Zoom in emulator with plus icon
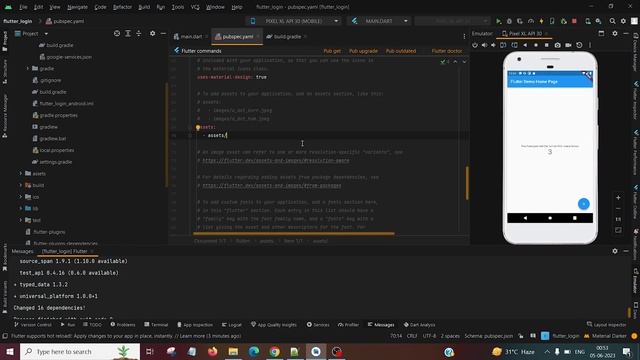The image size is (640, 360). pos(618,198)
